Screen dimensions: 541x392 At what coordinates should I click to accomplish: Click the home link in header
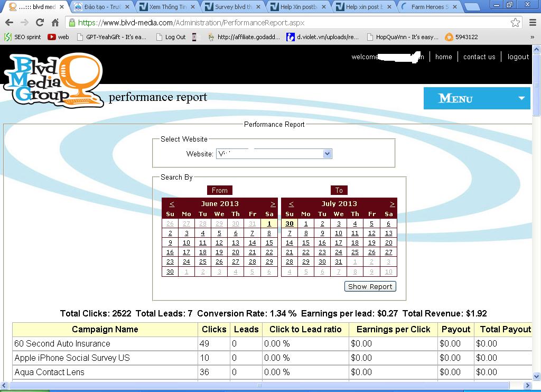(x=443, y=57)
